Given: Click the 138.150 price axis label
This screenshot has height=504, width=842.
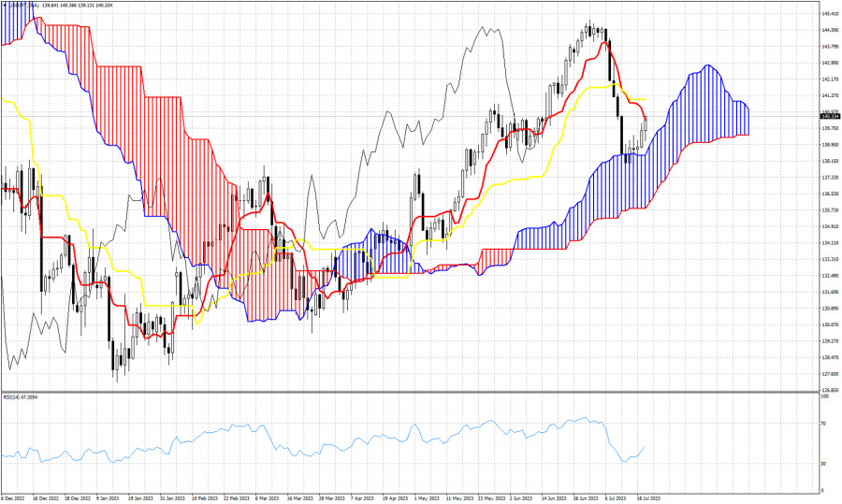Looking at the screenshot, I should point(830,161).
